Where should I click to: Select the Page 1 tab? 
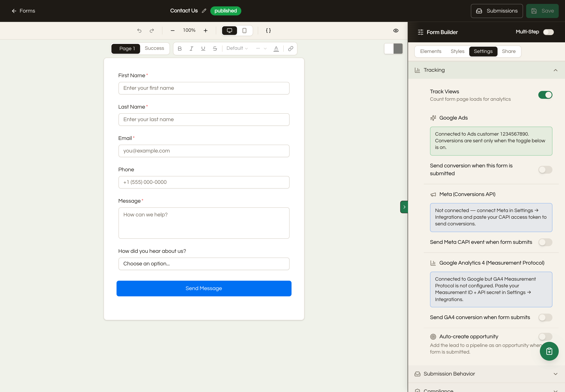(126, 49)
